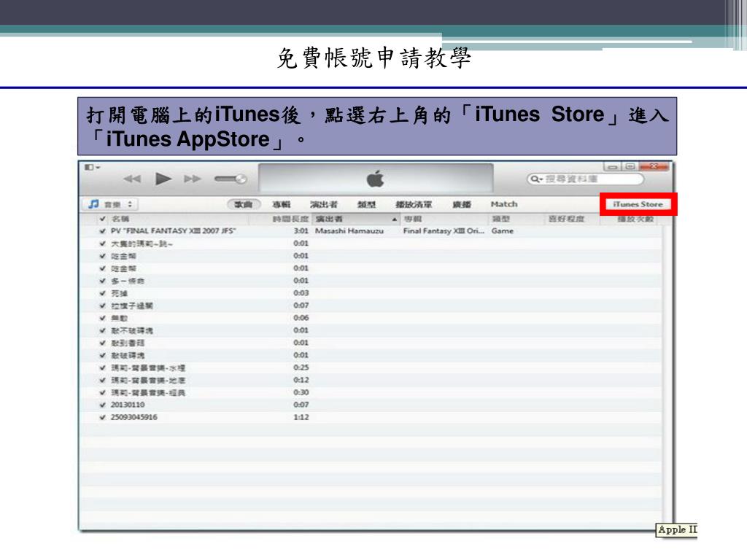Viewport: 747px width, 560px height.
Task: Open the iTunes window menu icon
Action: pyautogui.click(x=92, y=167)
